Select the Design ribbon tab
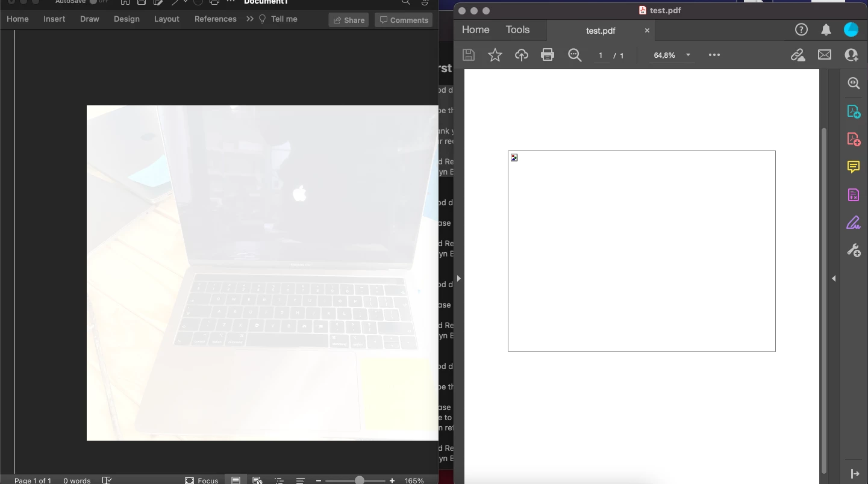This screenshot has width=868, height=484. click(x=126, y=19)
